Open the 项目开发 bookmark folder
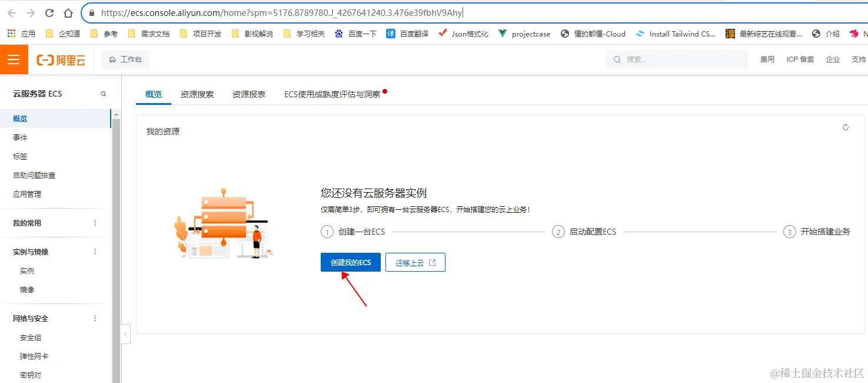This screenshot has height=383, width=868. 201,34
